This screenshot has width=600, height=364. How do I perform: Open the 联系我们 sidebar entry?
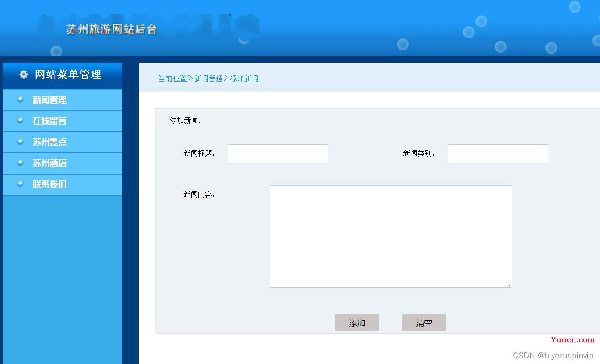click(63, 184)
